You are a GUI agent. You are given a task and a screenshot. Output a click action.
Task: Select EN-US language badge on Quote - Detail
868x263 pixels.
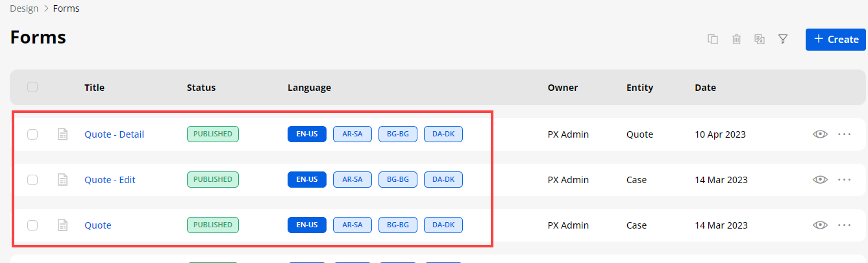click(307, 134)
